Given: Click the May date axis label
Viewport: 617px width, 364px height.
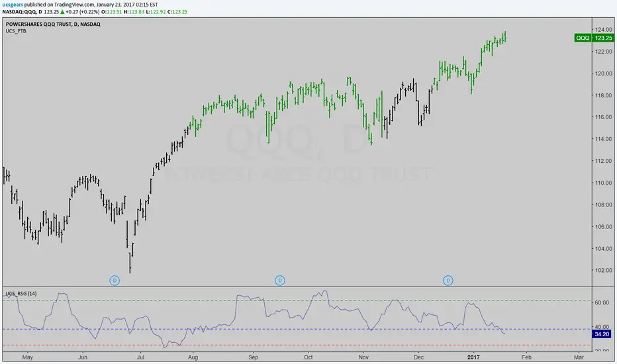Looking at the screenshot, I should (x=28, y=357).
